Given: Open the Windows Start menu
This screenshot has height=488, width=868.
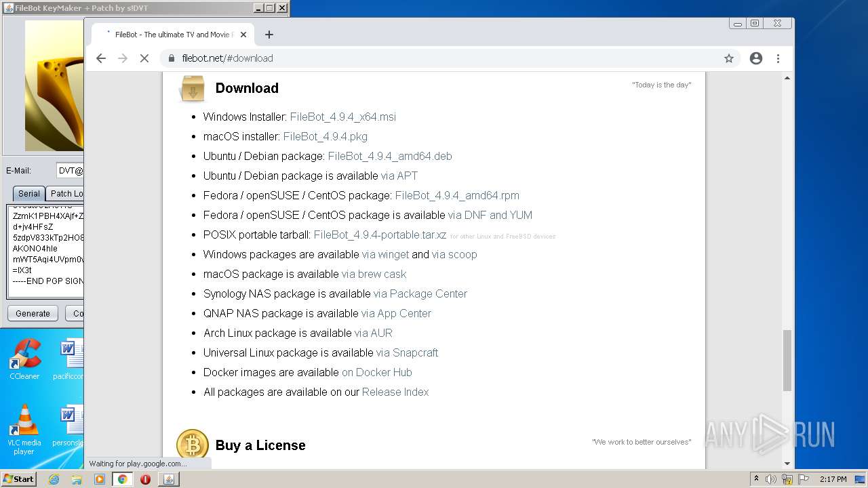Looking at the screenshot, I should [x=18, y=479].
